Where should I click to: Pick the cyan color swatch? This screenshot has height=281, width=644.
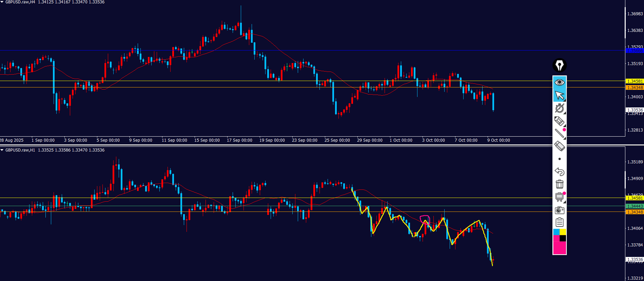tap(556, 232)
